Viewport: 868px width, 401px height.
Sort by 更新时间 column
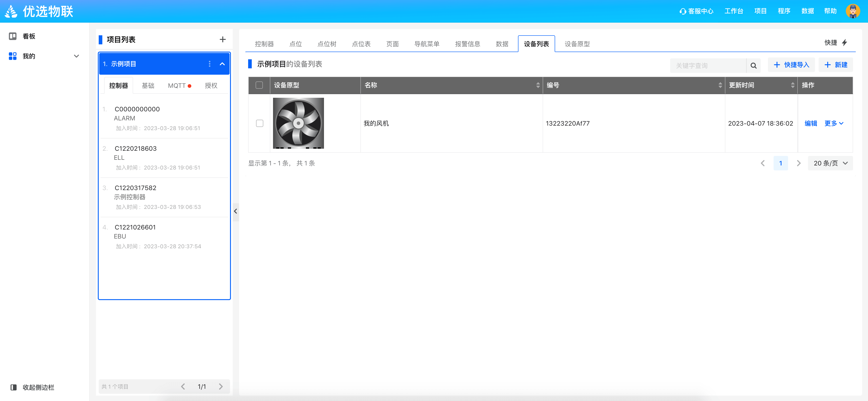(793, 85)
